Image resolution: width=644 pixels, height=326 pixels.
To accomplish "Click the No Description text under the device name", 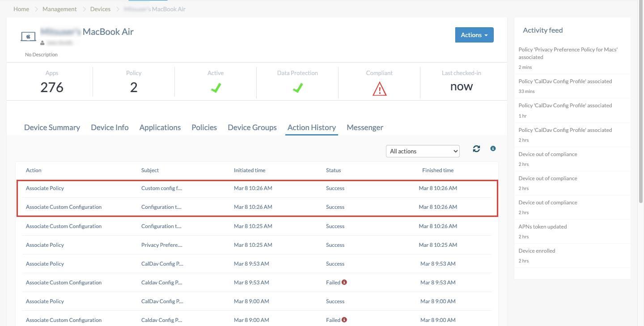I will pyautogui.click(x=41, y=55).
